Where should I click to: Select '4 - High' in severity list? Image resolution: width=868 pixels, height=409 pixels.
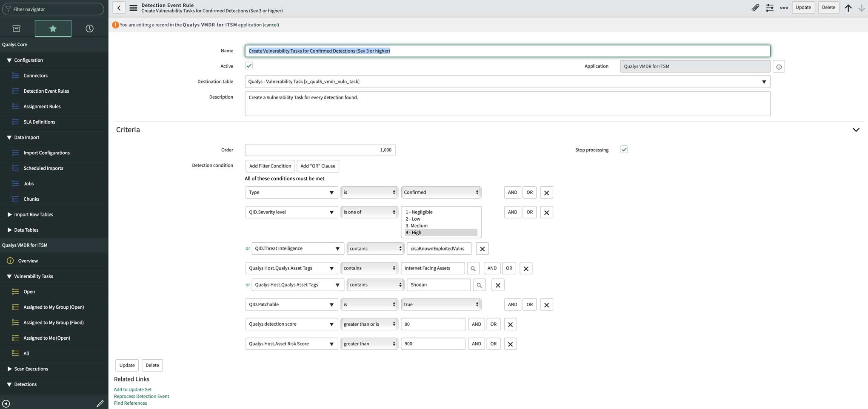click(441, 233)
